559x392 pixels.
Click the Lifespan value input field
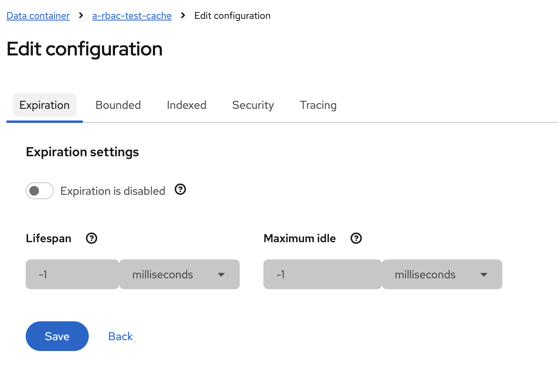[x=72, y=274]
